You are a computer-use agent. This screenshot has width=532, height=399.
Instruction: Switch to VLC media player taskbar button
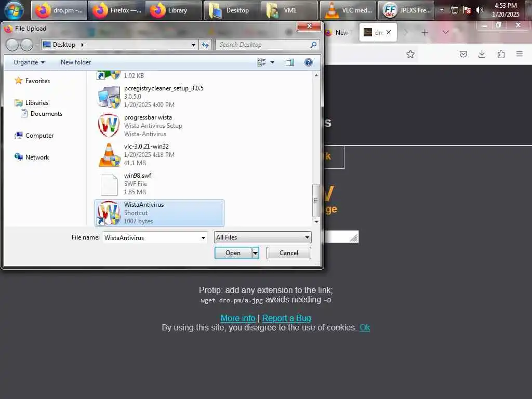[x=348, y=10]
